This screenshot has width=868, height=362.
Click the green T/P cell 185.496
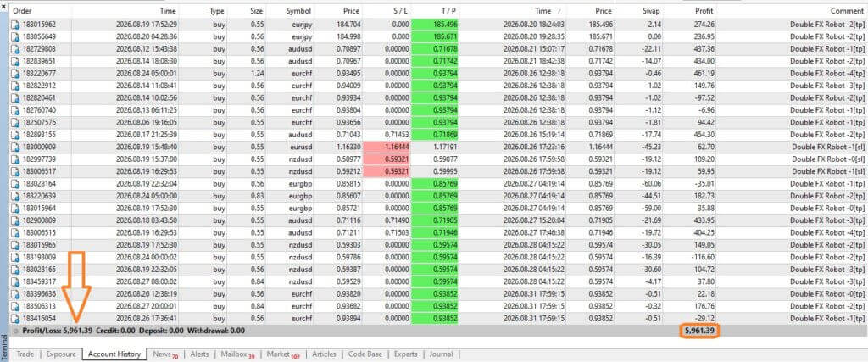436,25
